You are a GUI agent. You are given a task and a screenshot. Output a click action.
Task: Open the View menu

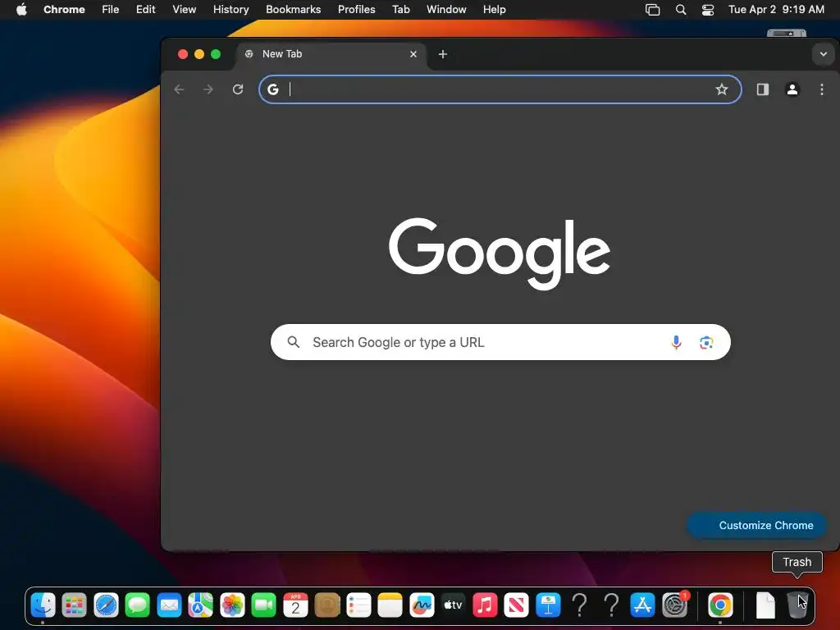(x=184, y=10)
